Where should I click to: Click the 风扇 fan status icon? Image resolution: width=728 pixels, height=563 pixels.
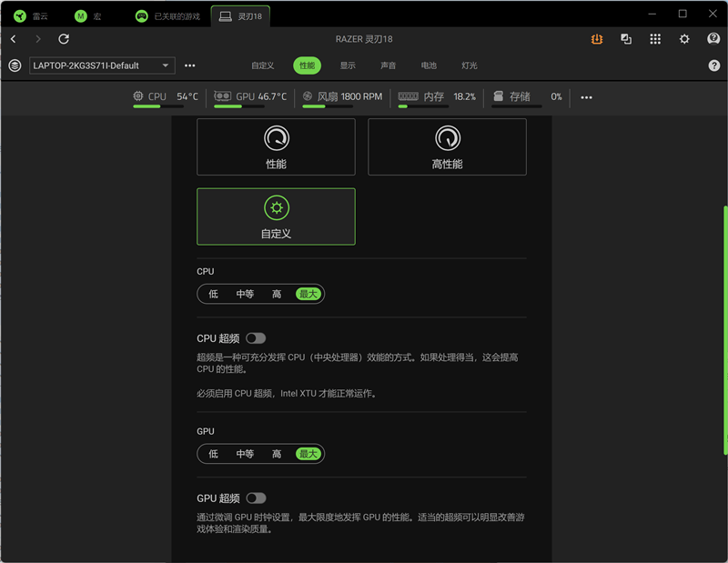click(308, 96)
